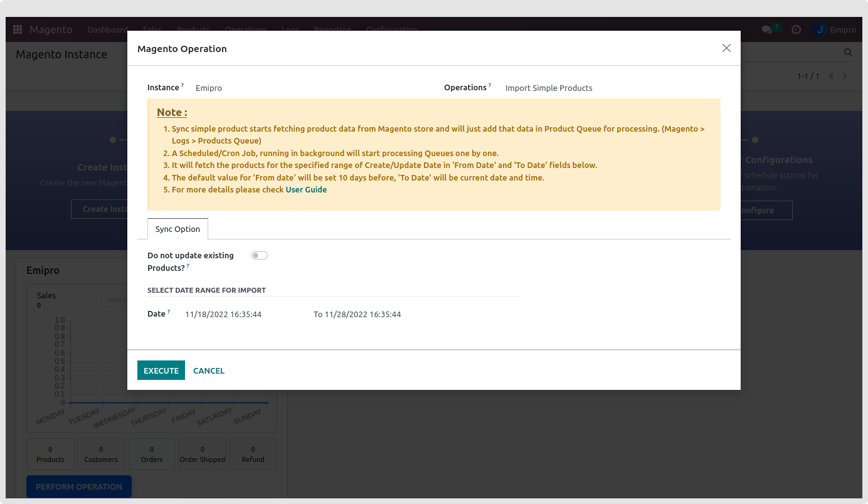Open the apps grid menu icon

pyautogui.click(x=18, y=29)
